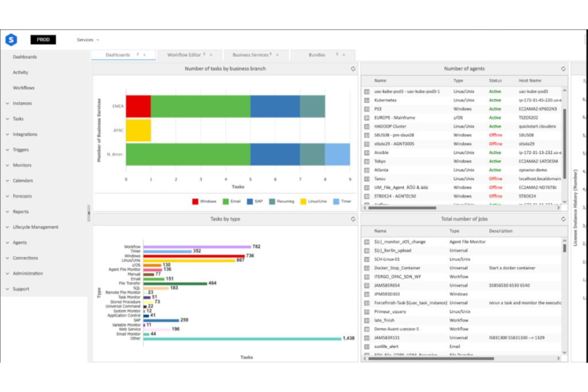Open the Activity page from the sidebar
The height and width of the screenshot is (392, 588).
21,72
